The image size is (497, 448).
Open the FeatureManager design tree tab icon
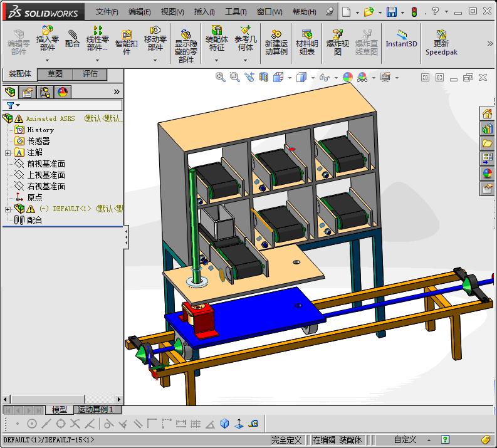tap(10, 92)
